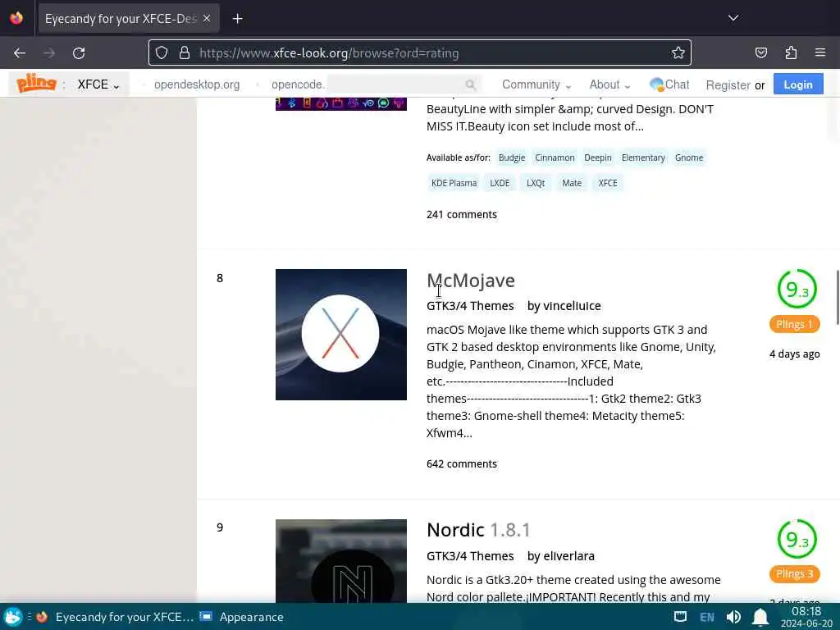Viewport: 840px width, 630px height.
Task: Click the 642 comments text
Action: point(461,464)
